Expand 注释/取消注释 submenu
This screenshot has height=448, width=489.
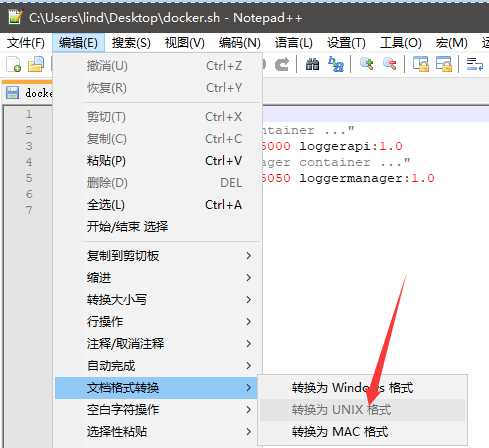pos(157,344)
